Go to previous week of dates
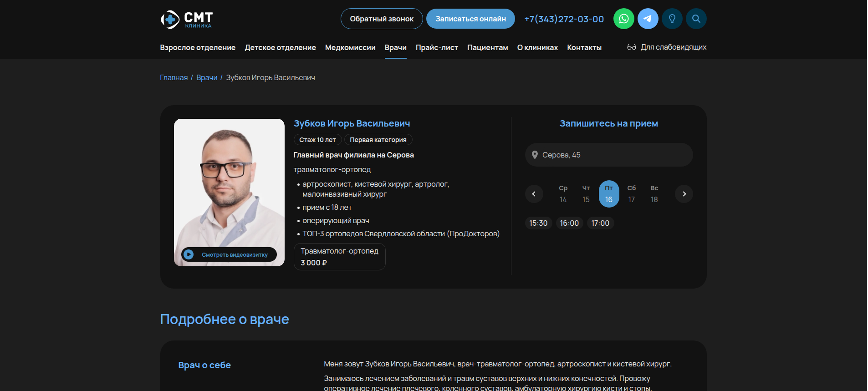The height and width of the screenshot is (391, 868). point(534,194)
